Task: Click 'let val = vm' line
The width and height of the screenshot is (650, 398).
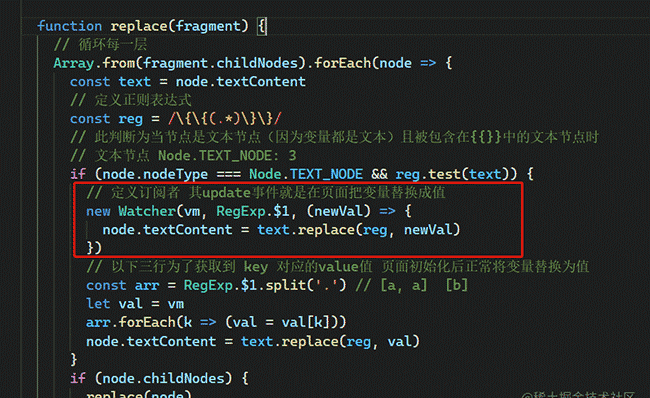Action: coord(135,304)
